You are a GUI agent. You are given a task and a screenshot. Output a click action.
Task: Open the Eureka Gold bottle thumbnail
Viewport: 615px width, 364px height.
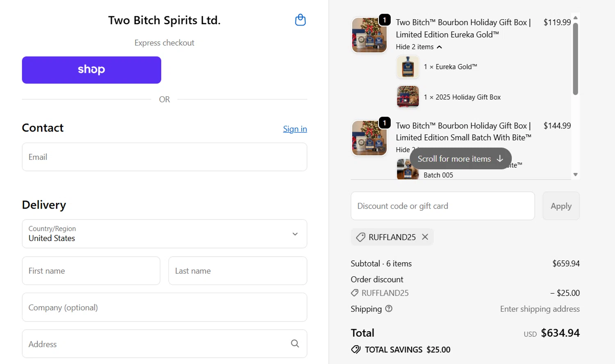408,67
